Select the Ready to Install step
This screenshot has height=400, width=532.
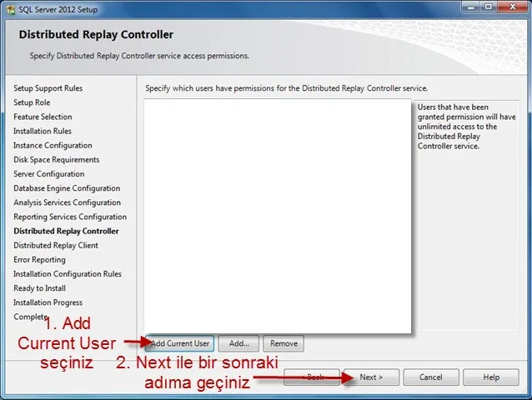pos(39,287)
